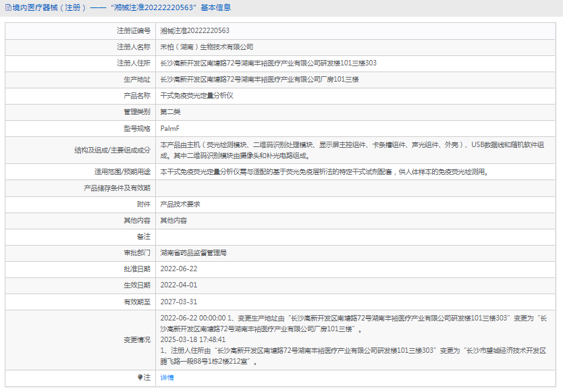Open the 详情 link in the 注 row

click(167, 378)
